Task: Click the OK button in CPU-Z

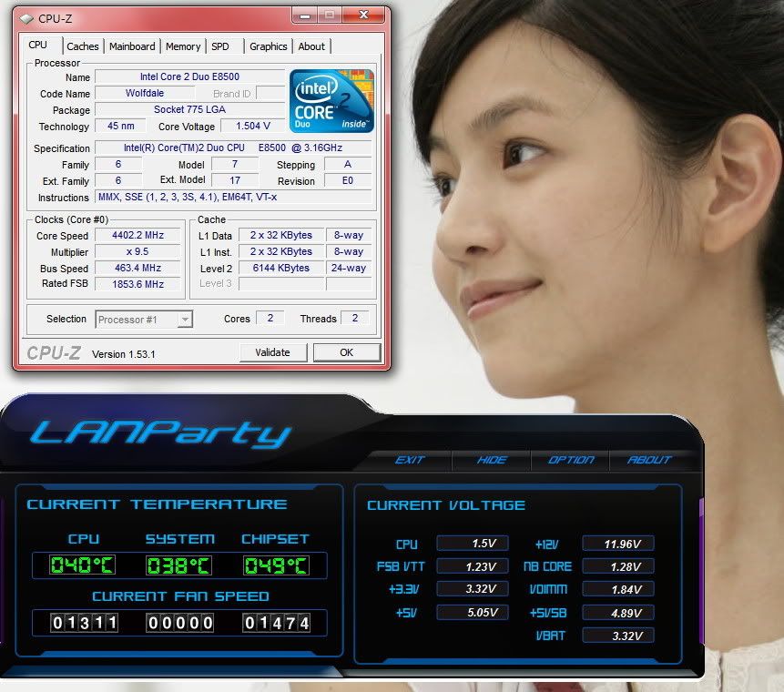Action: pos(347,352)
